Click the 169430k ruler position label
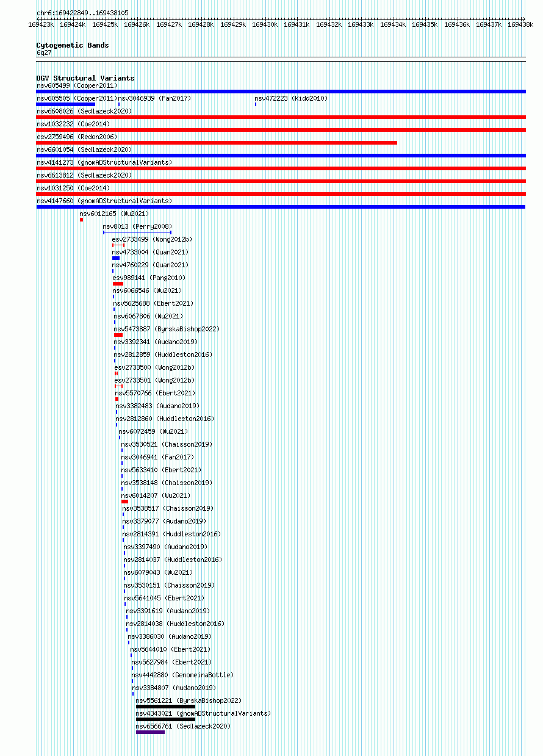This screenshot has width=543, height=756. [265, 24]
